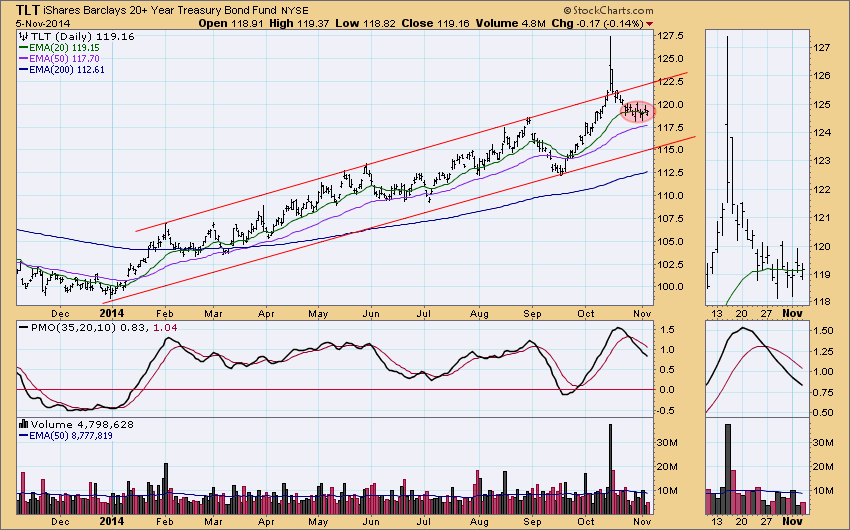Viewport: 850px width, 530px height.
Task: Click the Feb label under price chart
Action: 164,313
